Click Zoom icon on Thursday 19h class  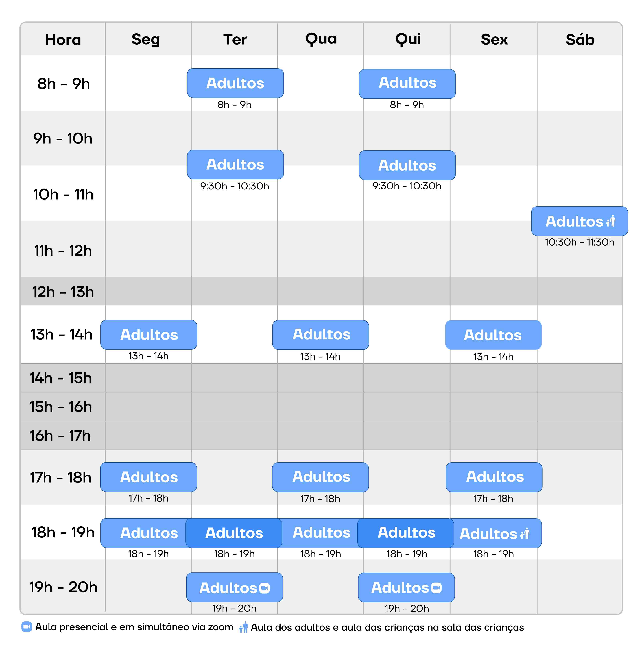436,588
